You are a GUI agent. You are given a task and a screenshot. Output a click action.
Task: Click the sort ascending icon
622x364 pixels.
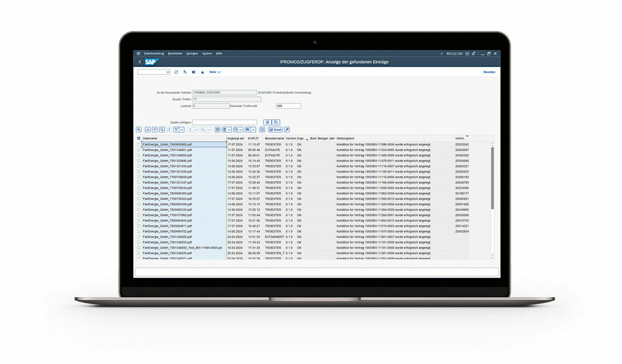click(148, 129)
